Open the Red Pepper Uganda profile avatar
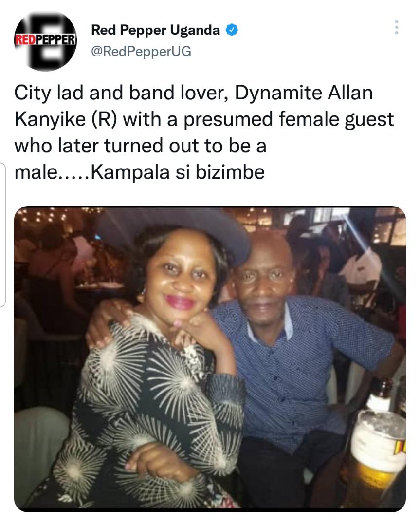The width and height of the screenshot is (420, 526). pos(46,41)
